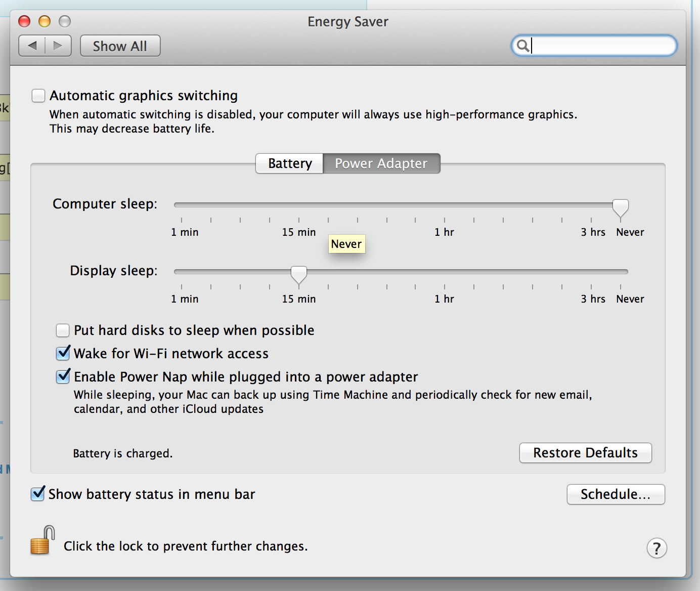Enable Automatic graphics switching
This screenshot has width=700, height=591.
click(38, 96)
